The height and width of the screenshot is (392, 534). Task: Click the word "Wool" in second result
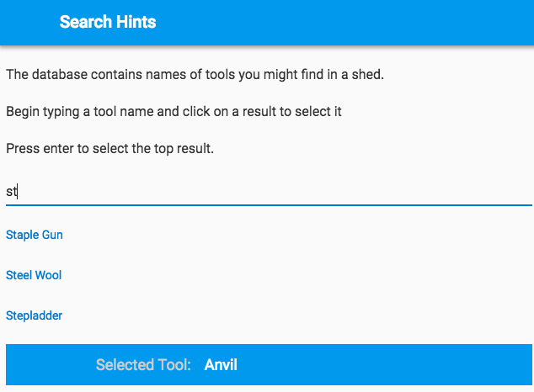click(x=48, y=275)
